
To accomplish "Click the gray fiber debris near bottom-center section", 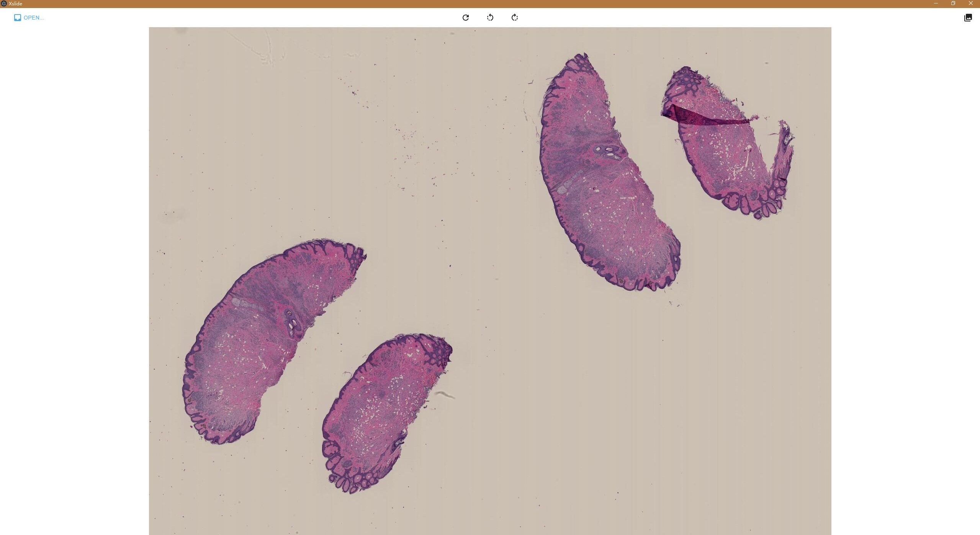I will pyautogui.click(x=445, y=394).
